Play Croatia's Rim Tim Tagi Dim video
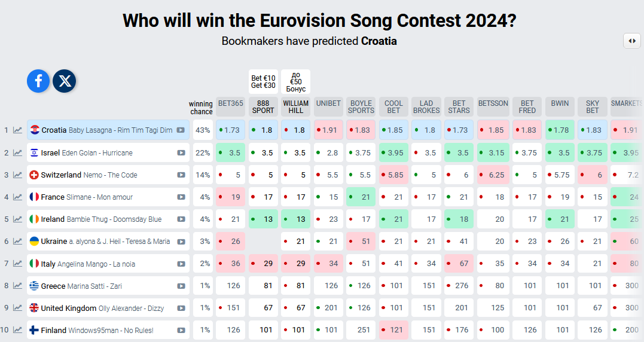The image size is (644, 342). point(181,130)
